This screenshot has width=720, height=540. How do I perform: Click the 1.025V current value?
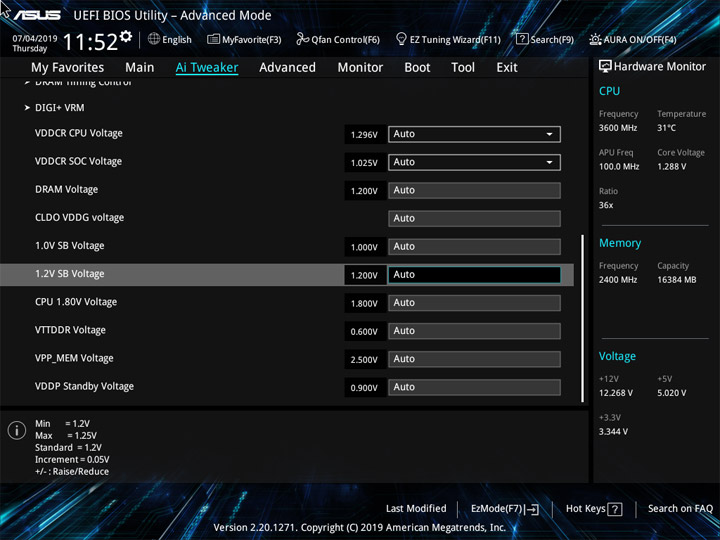click(364, 163)
